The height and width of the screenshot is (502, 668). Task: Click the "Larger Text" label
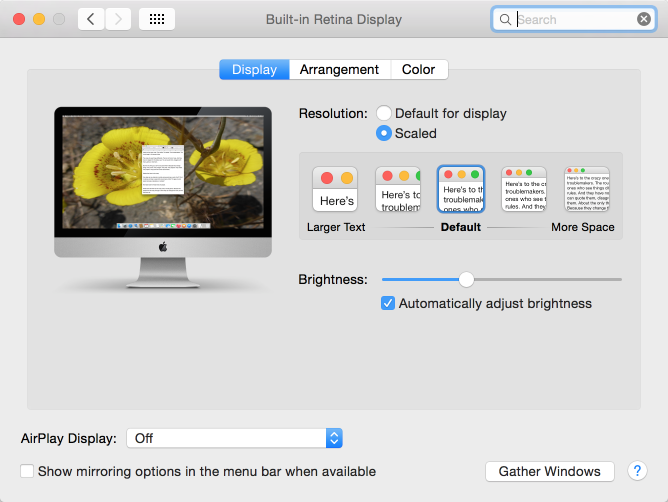[336, 227]
